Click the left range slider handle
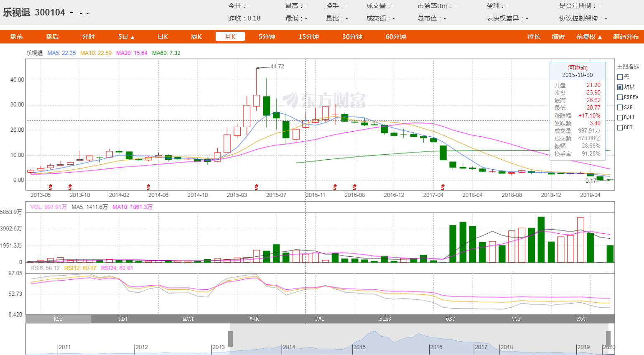The height and width of the screenshot is (355, 644). tap(230, 339)
